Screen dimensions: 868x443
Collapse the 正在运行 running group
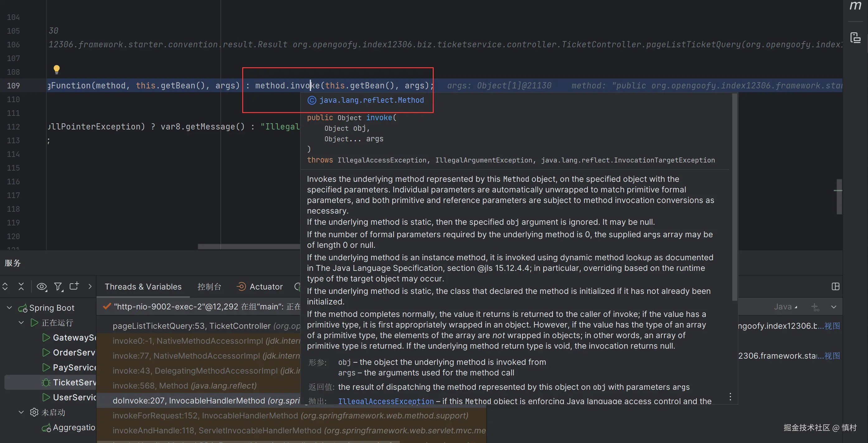(x=21, y=323)
